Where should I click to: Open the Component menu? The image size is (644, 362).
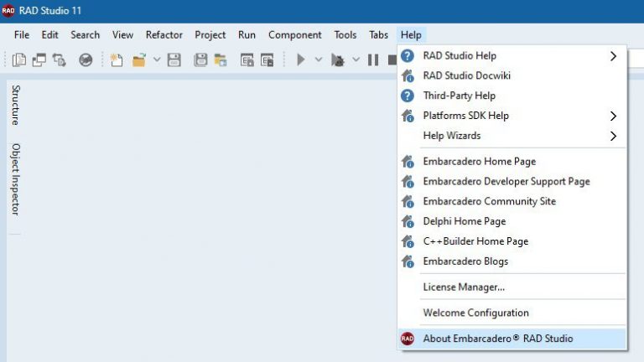295,35
